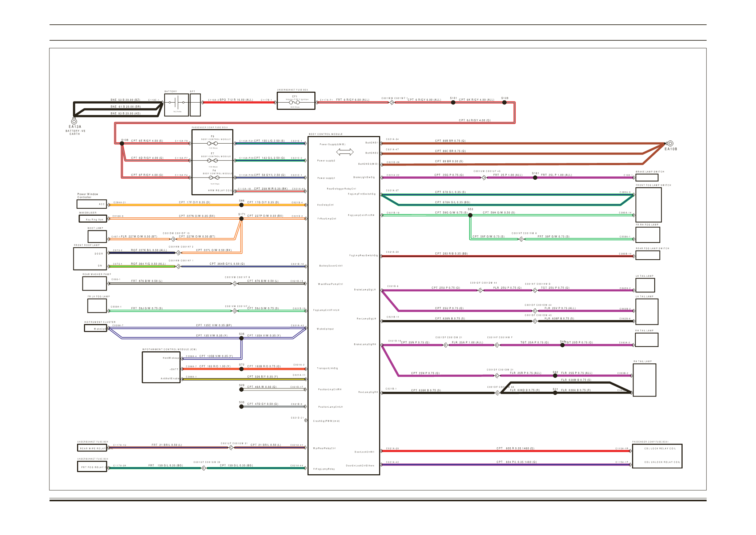Click the HRW RELAY COIL label
Viewport: 756px width, 535px height.
pyautogui.click(x=220, y=191)
